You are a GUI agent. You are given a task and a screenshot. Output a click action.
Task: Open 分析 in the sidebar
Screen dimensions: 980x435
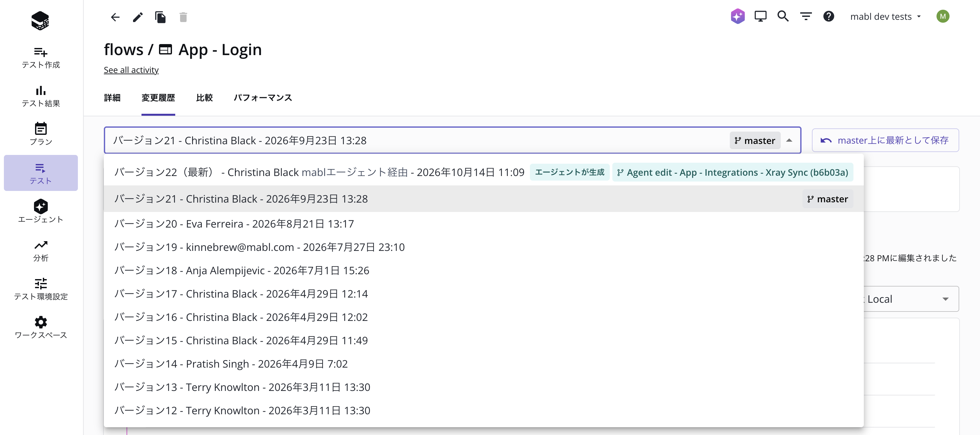point(41,251)
